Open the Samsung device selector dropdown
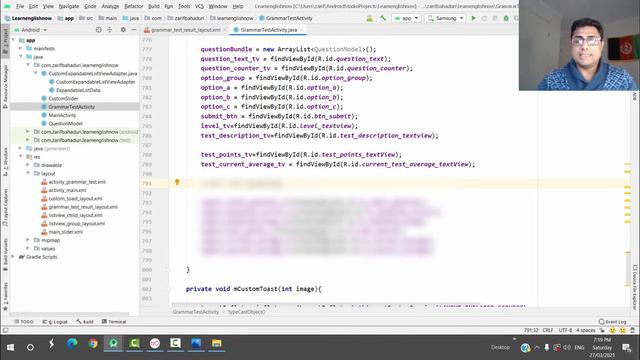This screenshot has width=640, height=360. coord(445,18)
